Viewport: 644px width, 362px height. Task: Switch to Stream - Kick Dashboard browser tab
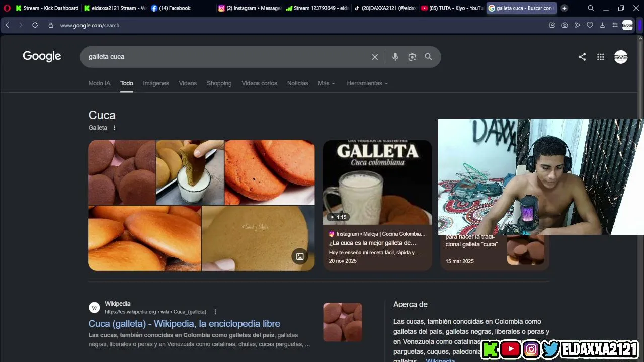point(47,8)
